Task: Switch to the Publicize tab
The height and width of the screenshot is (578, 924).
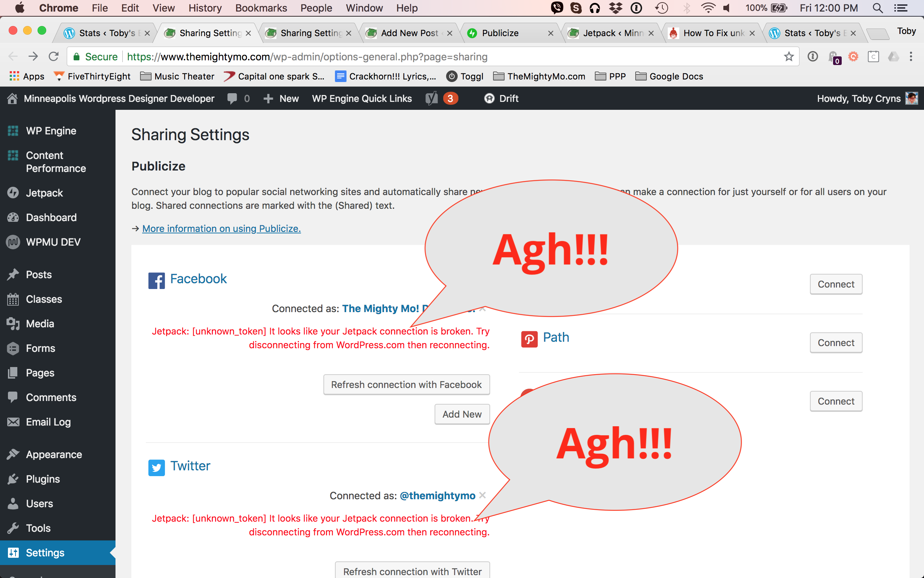Action: [x=510, y=33]
